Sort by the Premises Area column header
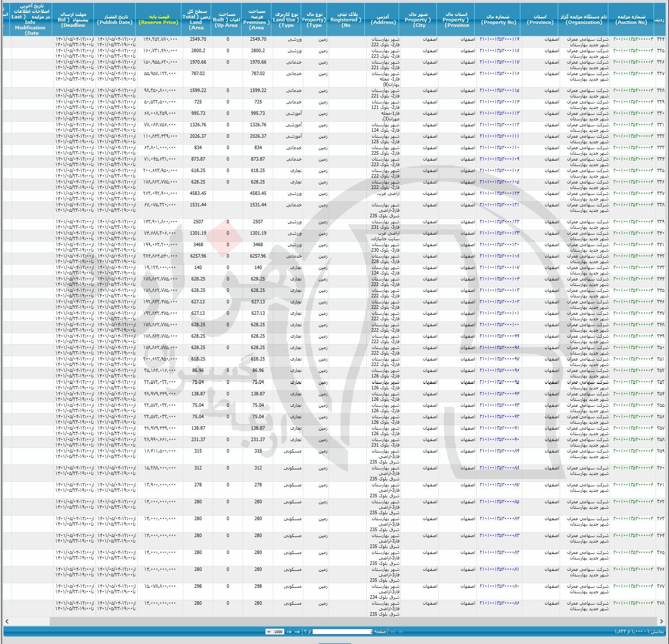669x644 pixels. pyautogui.click(x=257, y=19)
